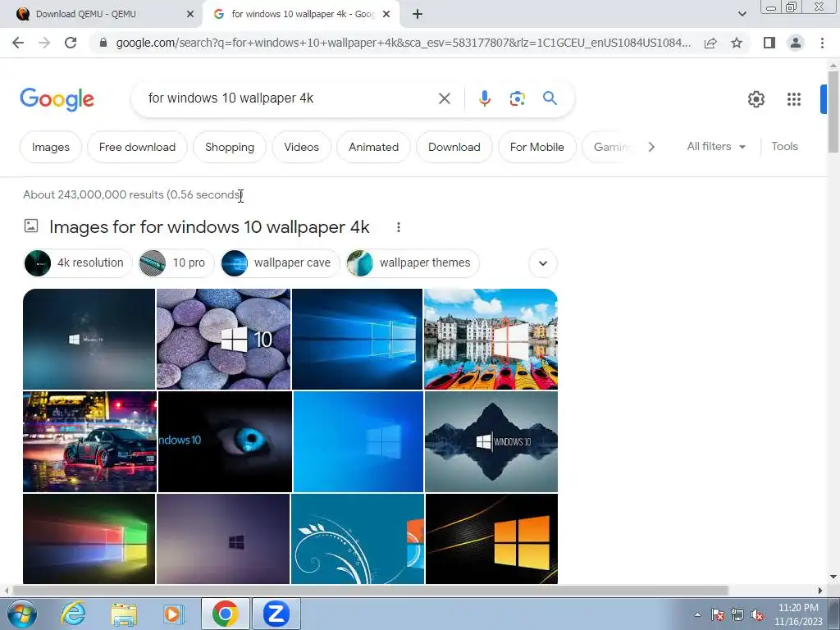
Task: Click inside the Google search box
Action: pos(290,98)
